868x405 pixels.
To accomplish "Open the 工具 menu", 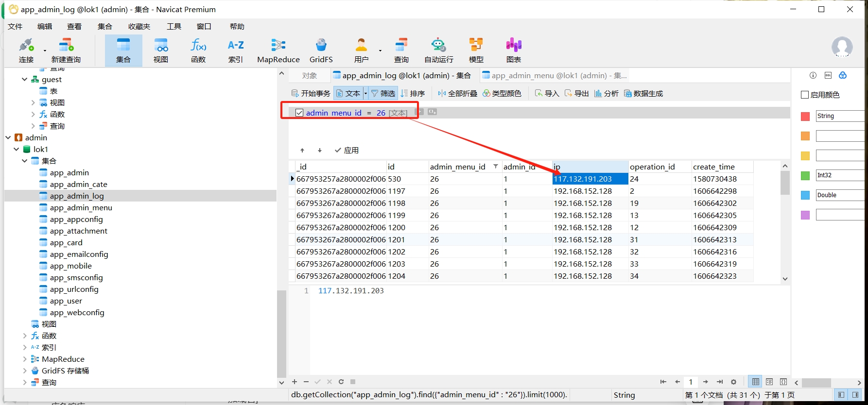I will click(x=174, y=26).
